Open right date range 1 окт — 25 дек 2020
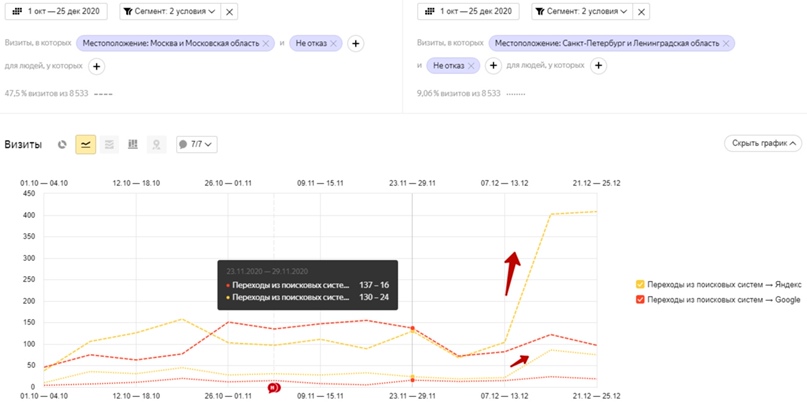807x410 pixels. 468,11
